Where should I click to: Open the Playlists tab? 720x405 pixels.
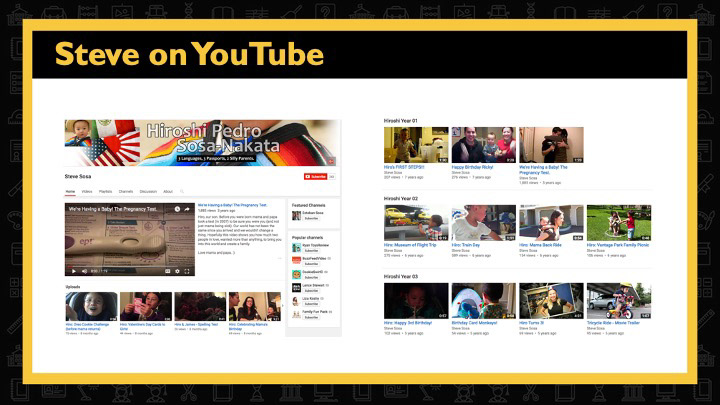106,191
